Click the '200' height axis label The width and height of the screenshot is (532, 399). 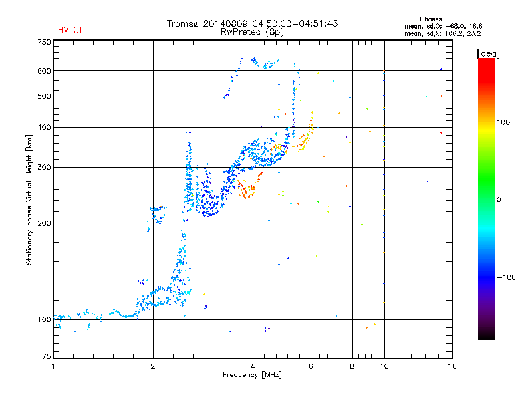click(44, 223)
